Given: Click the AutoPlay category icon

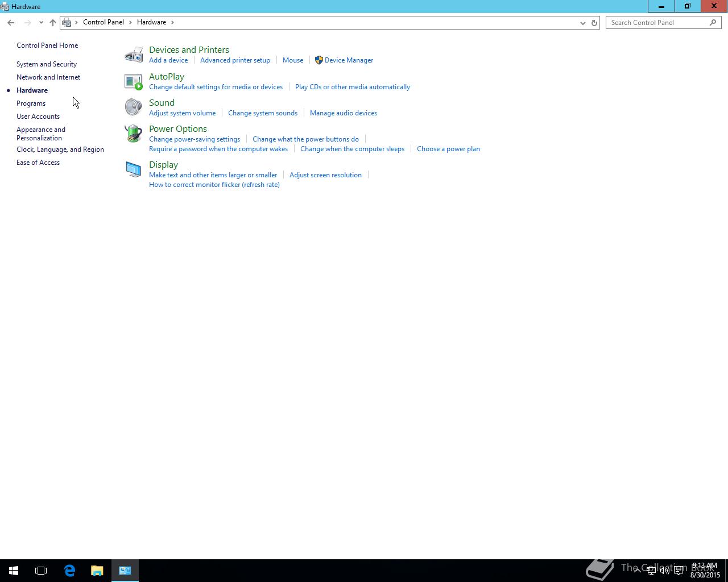Looking at the screenshot, I should 134,81.
